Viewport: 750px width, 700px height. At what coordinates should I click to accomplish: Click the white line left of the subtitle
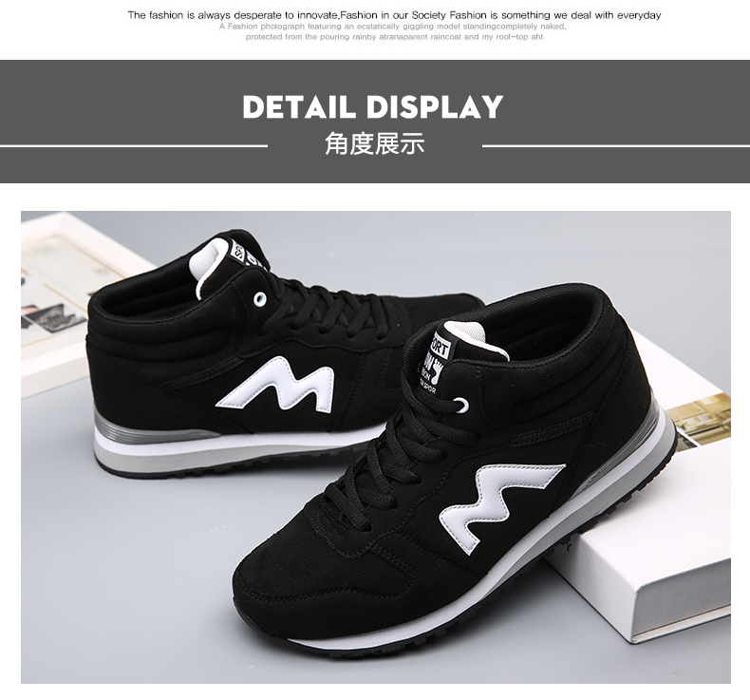[134, 146]
